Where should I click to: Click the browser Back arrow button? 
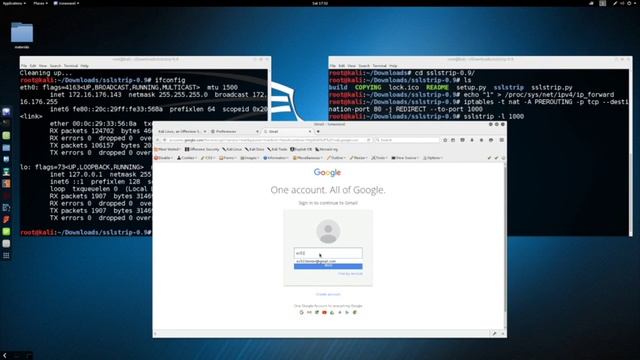point(158,140)
